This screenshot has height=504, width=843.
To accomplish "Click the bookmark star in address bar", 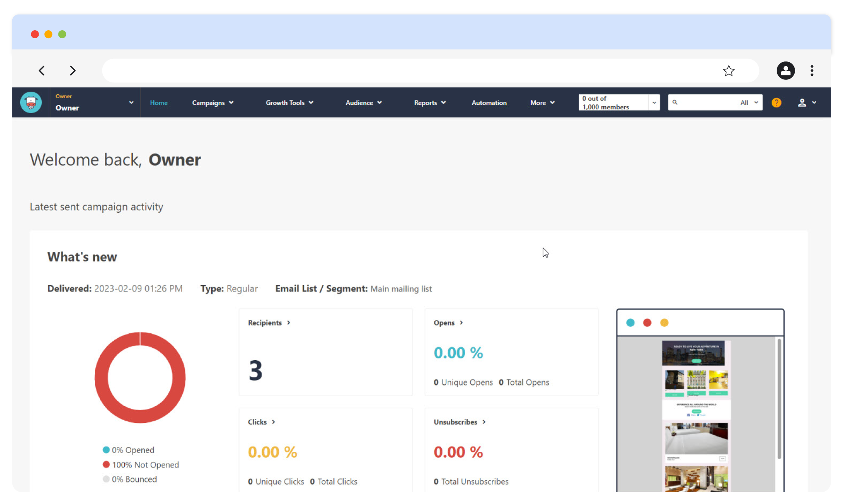I will coord(728,71).
